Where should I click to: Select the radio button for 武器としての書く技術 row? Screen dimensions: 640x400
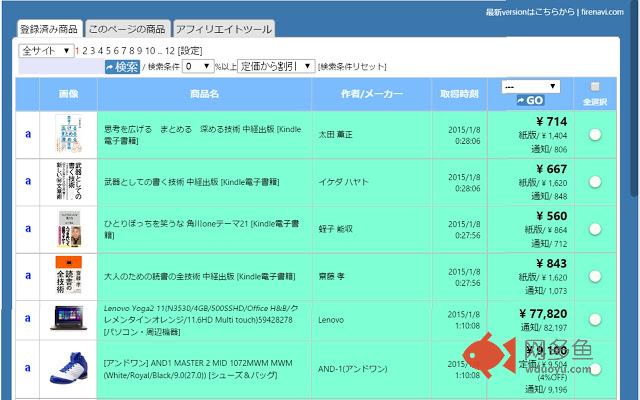tap(595, 182)
